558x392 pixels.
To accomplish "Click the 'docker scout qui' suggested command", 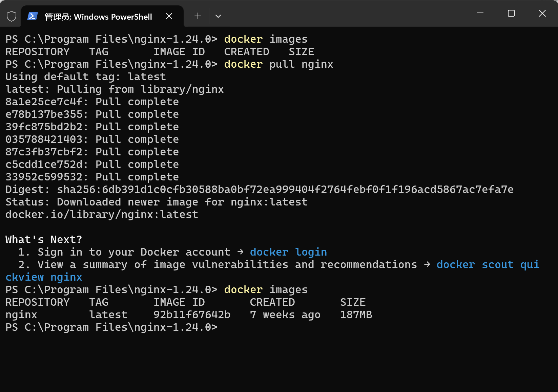I will point(488,265).
